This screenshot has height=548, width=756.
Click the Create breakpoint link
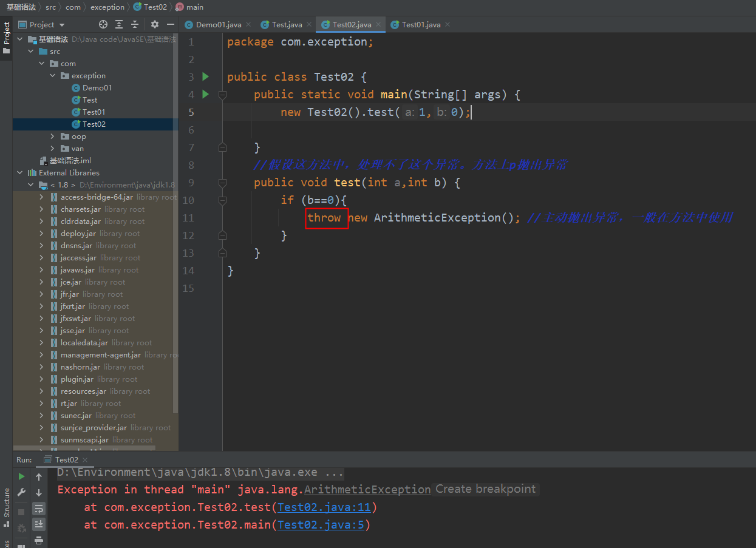coord(485,489)
